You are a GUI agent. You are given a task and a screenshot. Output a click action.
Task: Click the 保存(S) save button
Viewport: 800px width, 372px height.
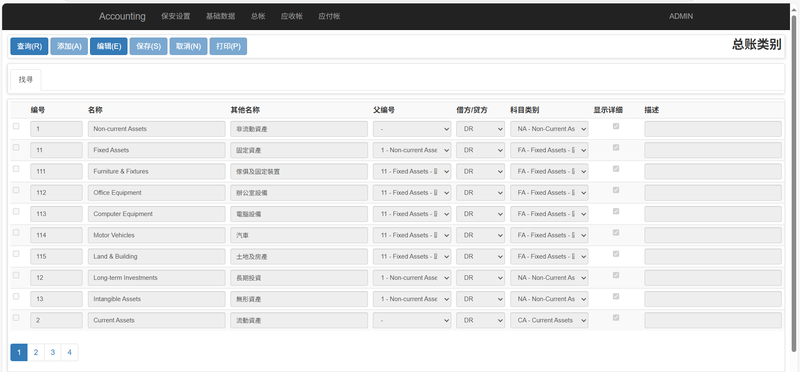click(x=148, y=46)
